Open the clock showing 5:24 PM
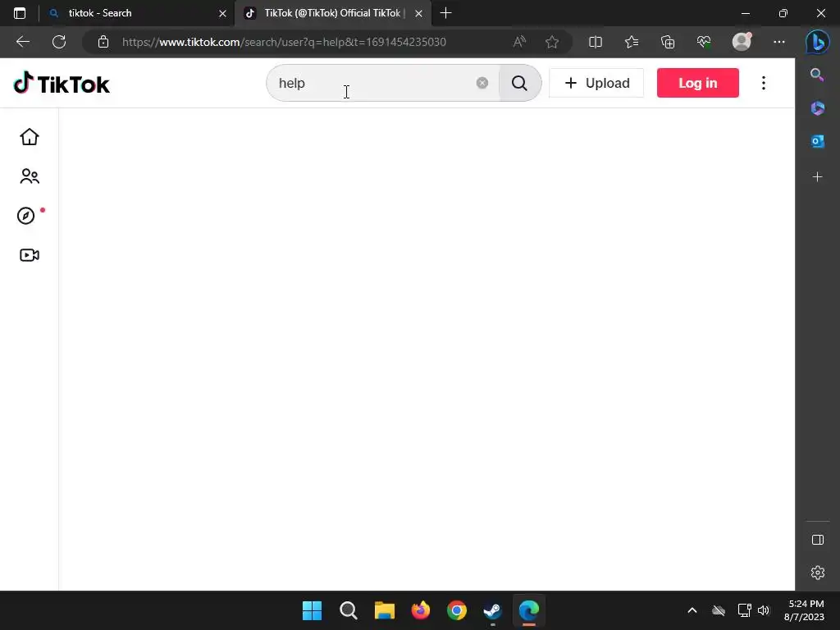Viewport: 840px width, 630px height. [x=804, y=610]
